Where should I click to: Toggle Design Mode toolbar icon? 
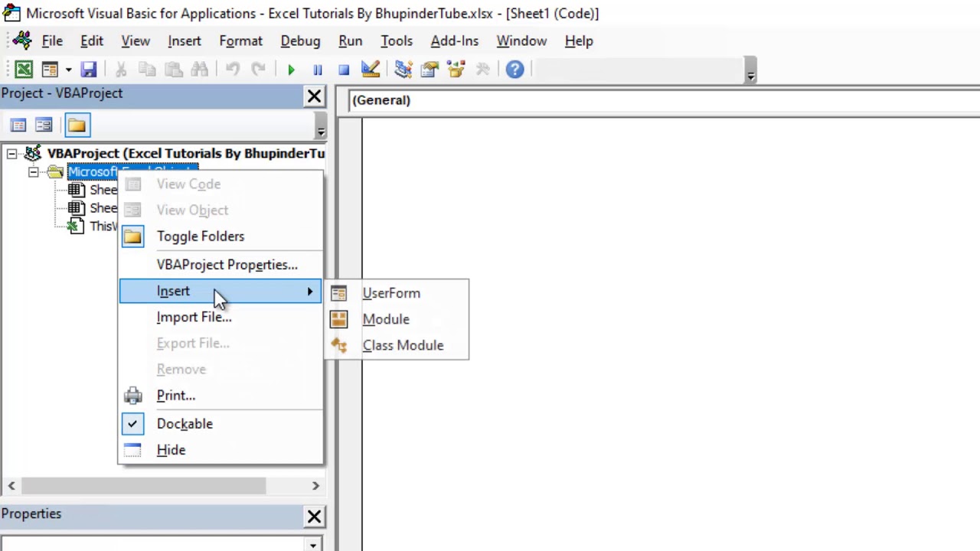click(x=371, y=70)
